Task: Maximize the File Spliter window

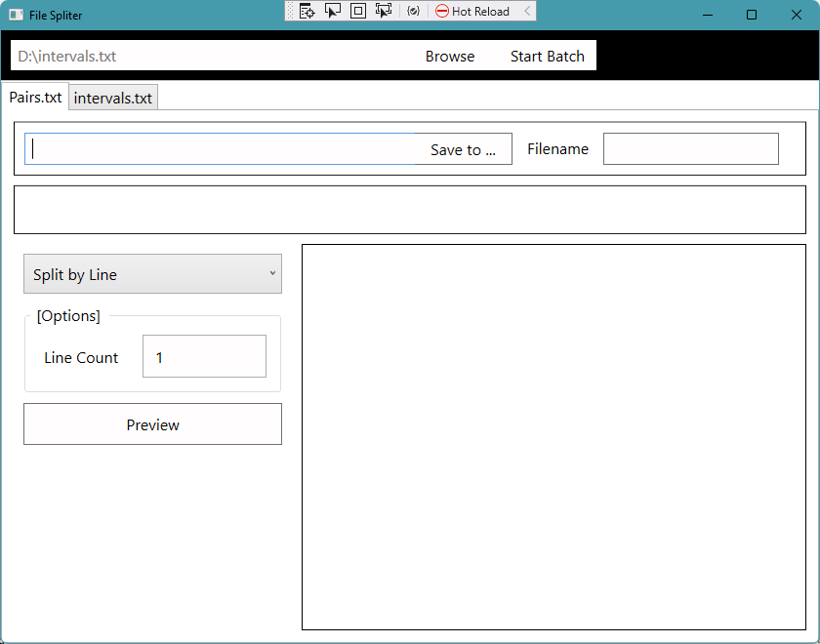Action: [x=752, y=15]
